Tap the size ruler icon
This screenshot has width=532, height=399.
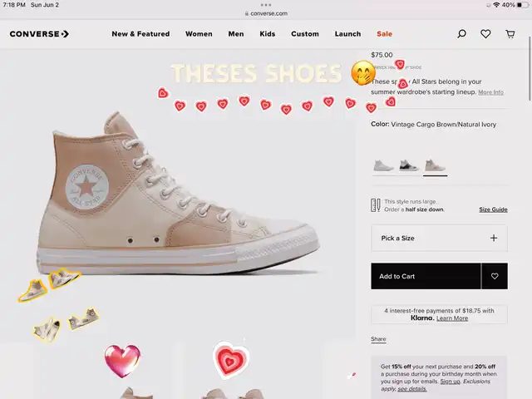pos(375,205)
